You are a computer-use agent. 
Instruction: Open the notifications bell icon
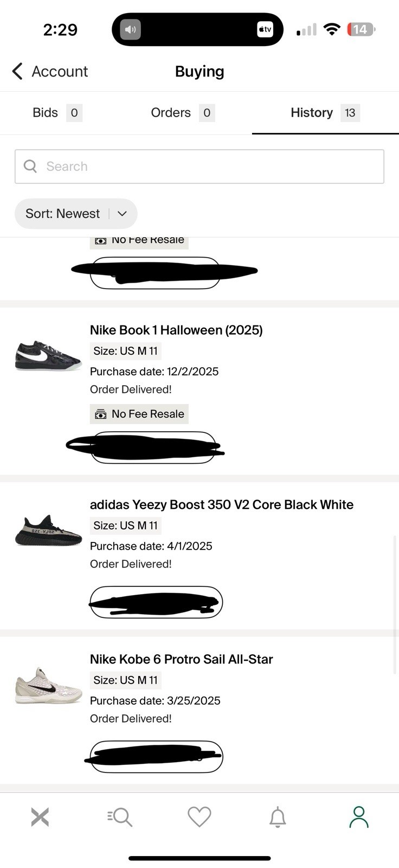pyautogui.click(x=278, y=816)
